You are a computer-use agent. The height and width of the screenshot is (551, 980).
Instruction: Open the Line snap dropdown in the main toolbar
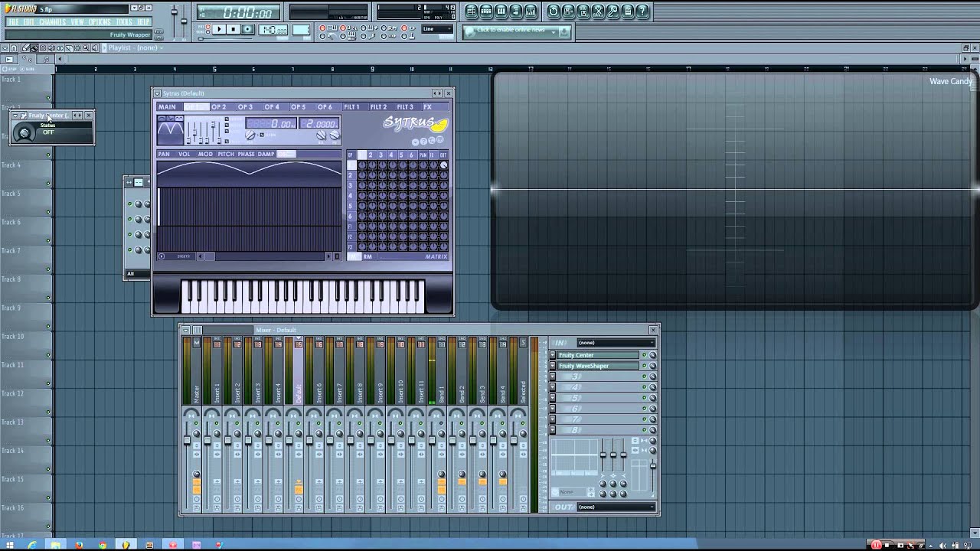click(x=438, y=29)
